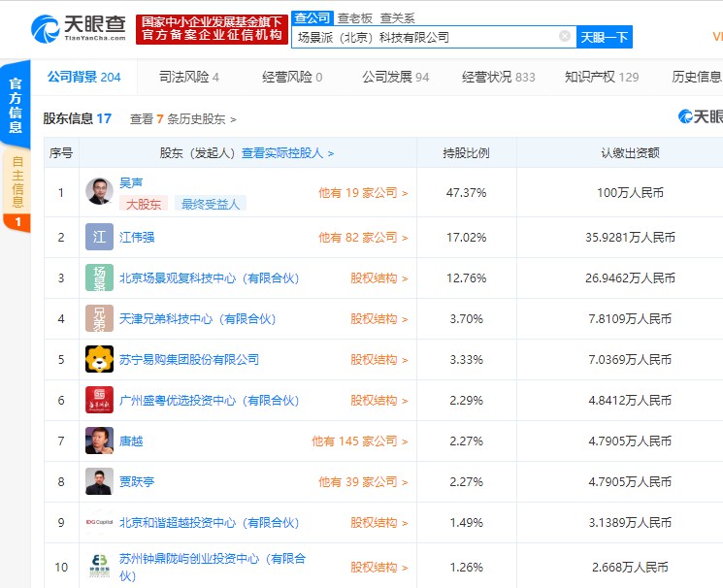Select the 查关系 search tab
Image resolution: width=723 pixels, height=588 pixels.
click(x=397, y=18)
